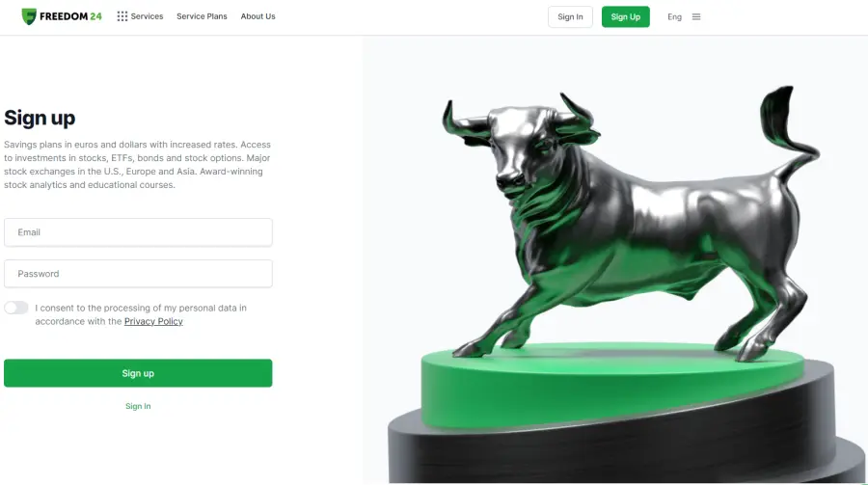Open the hamburger menu icon in header
The width and height of the screenshot is (868, 485).
[x=696, y=16]
